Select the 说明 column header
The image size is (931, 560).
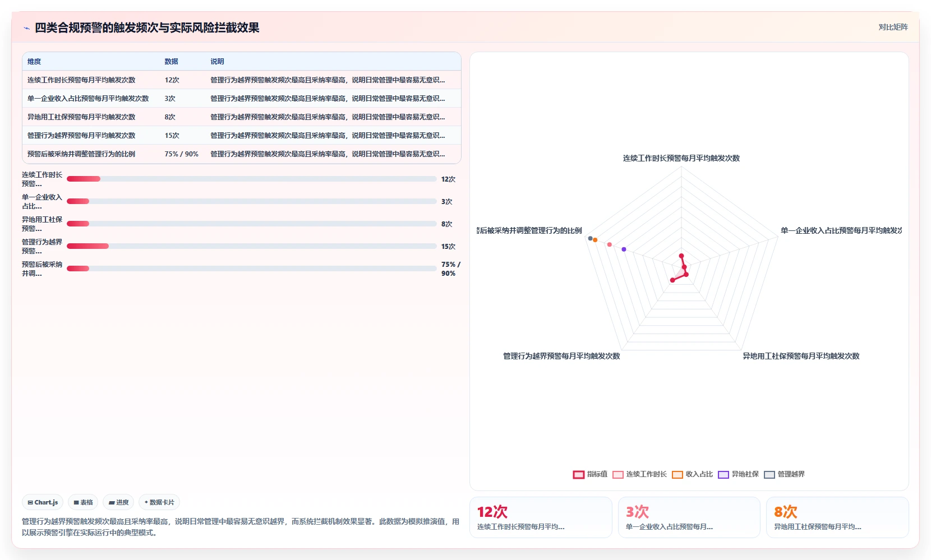pyautogui.click(x=217, y=62)
